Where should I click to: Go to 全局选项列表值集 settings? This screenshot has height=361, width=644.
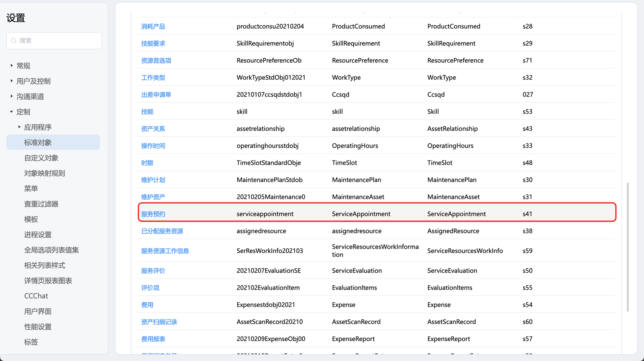click(51, 250)
